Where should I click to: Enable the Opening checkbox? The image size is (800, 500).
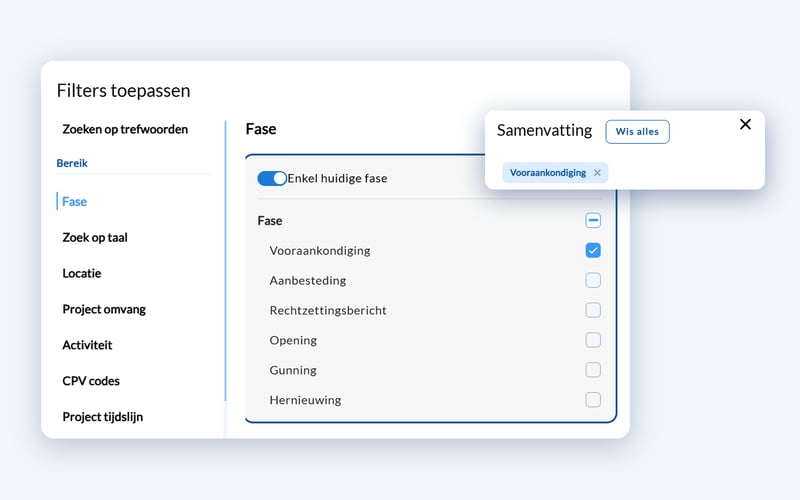click(593, 340)
